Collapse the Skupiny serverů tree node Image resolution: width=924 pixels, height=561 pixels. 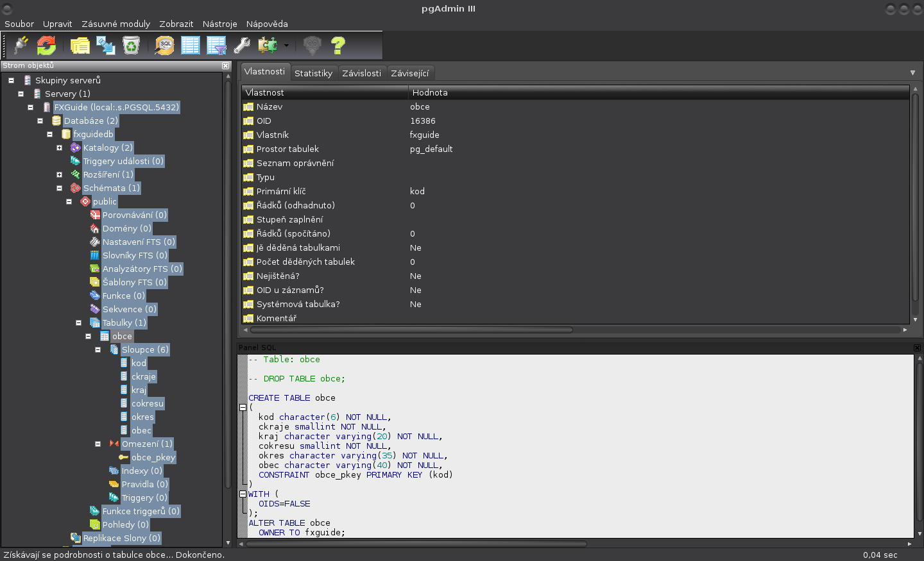[11, 80]
